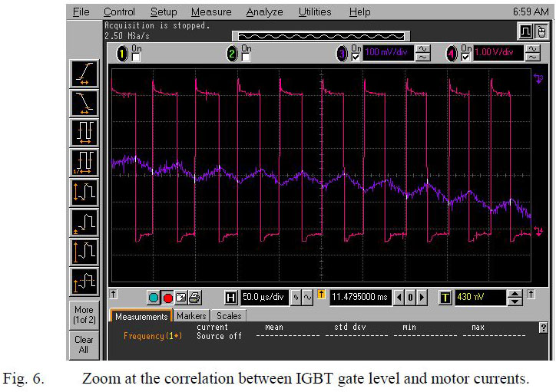Click the Clear All button

pos(84,344)
